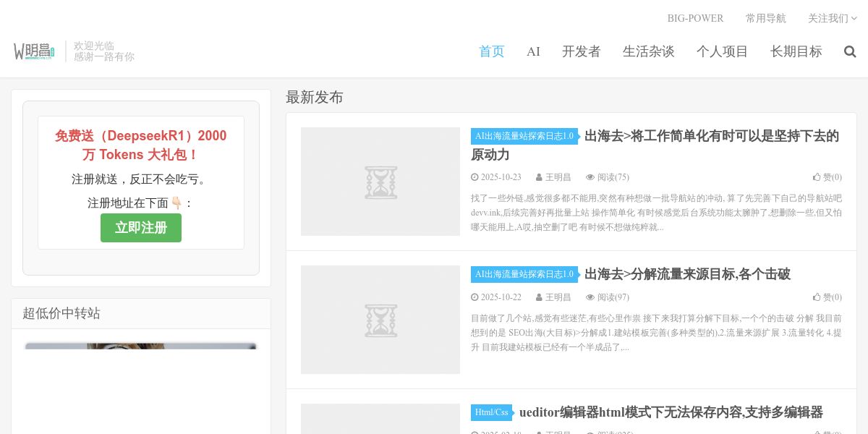Image resolution: width=868 pixels, height=434 pixels.
Task: Click the 阅读(75) view count
Action: pyautogui.click(x=608, y=177)
